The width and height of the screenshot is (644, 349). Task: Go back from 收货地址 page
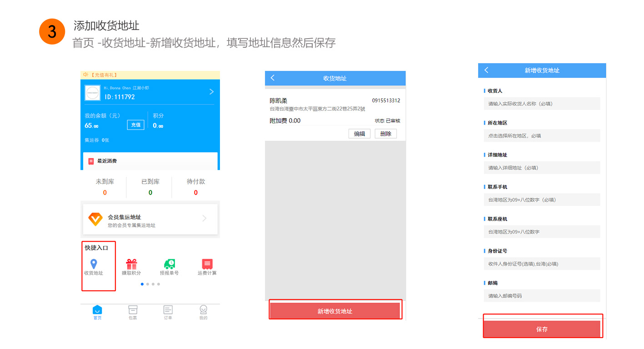(273, 78)
